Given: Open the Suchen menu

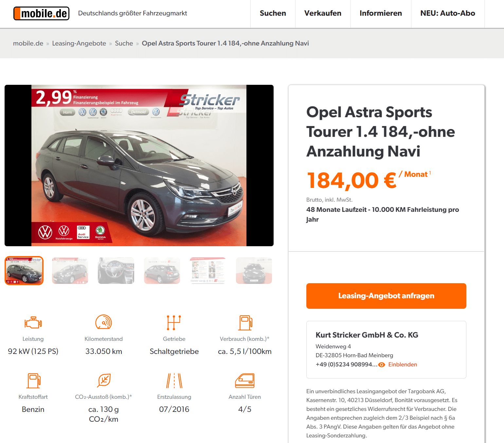Looking at the screenshot, I should tap(273, 13).
